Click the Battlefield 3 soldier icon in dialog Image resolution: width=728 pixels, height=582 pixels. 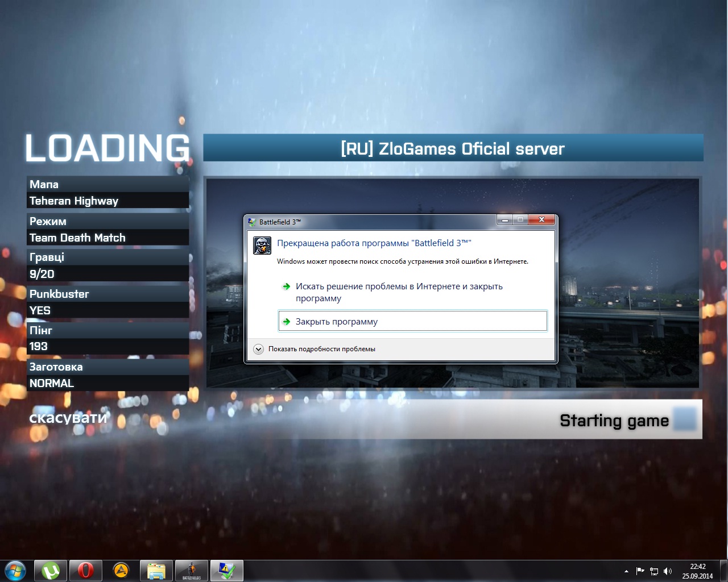coord(262,246)
